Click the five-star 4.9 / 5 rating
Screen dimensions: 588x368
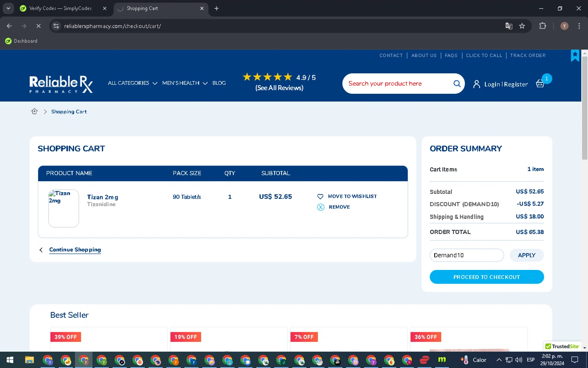(x=279, y=77)
